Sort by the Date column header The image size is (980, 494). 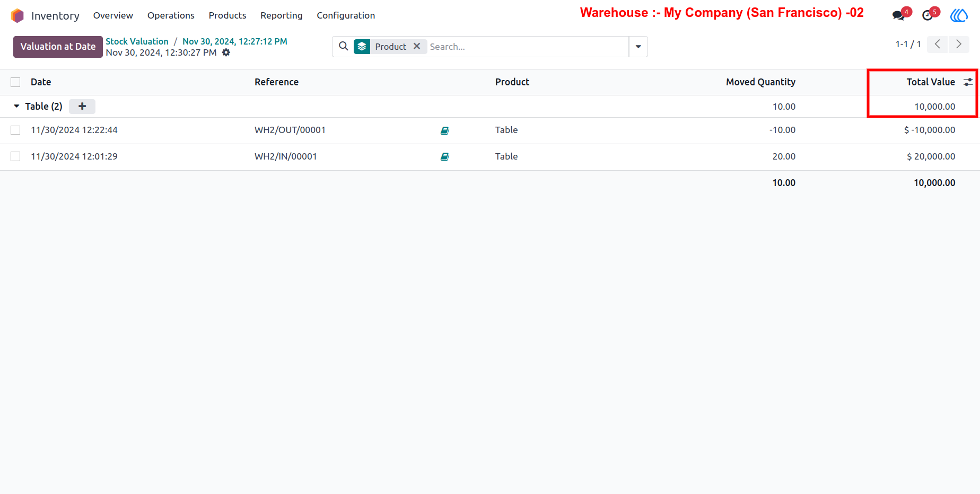pos(41,82)
